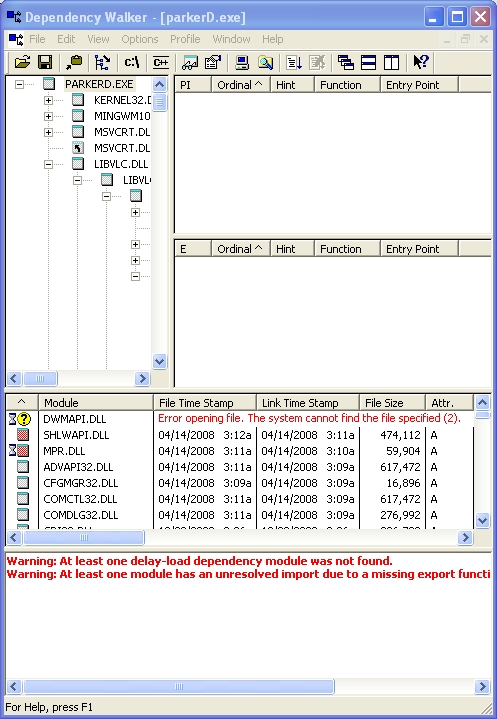Click the log pane horizontal scroll-right arrow
The width and height of the screenshot is (497, 719).
pos(482,686)
